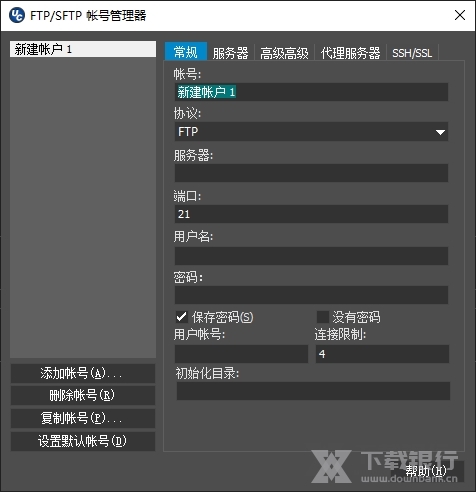
Task: Select 新建帐户 1 in the account list
Action: pos(83,49)
